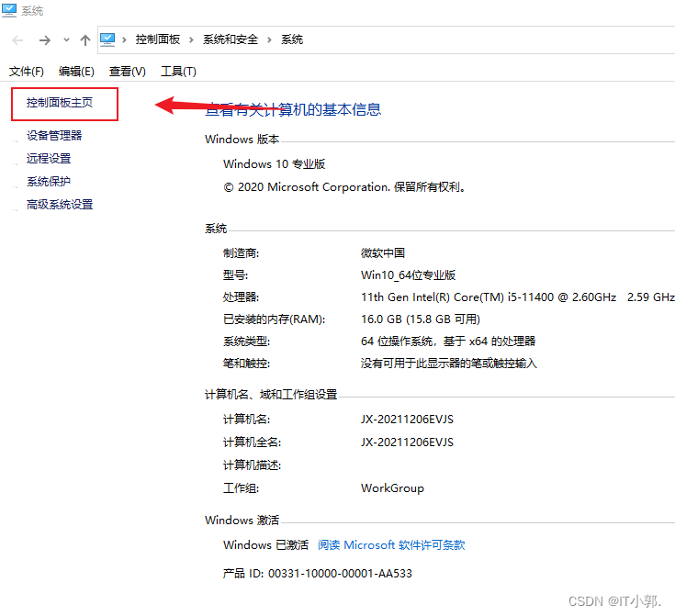675x616 pixels.
Task: Click the 2020 Microsoft Corporation copyright text
Action: coord(344,187)
